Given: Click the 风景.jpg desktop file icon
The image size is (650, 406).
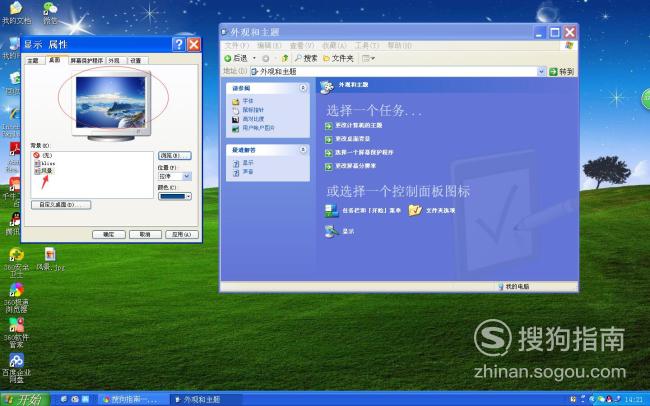Looking at the screenshot, I should [50, 259].
